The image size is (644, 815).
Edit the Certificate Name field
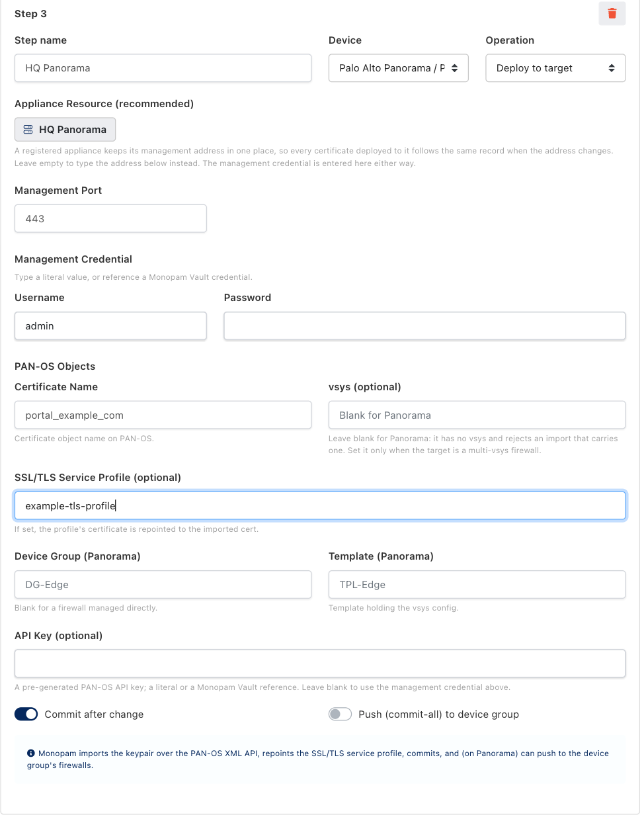(x=163, y=415)
